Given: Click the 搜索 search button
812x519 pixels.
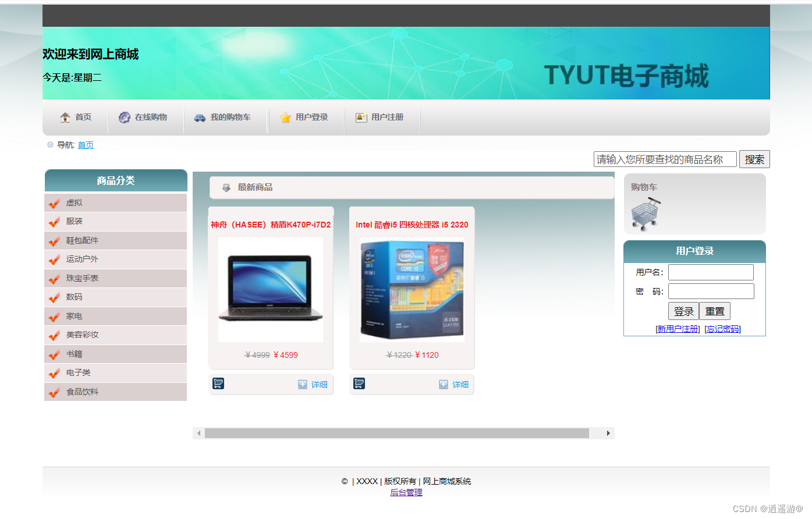Looking at the screenshot, I should [754, 159].
